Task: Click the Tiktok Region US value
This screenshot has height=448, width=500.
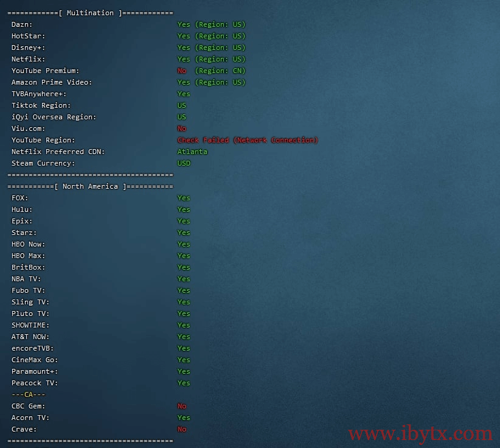Action: tap(182, 105)
